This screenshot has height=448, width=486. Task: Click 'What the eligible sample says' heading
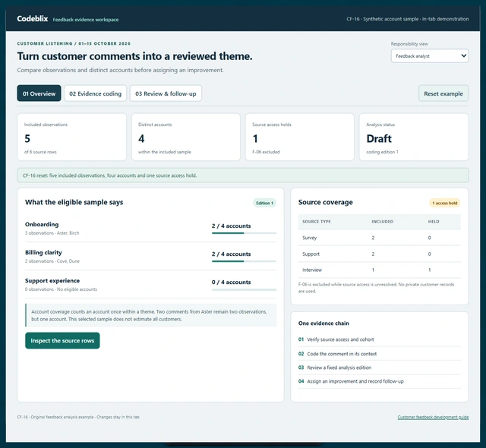pos(74,202)
